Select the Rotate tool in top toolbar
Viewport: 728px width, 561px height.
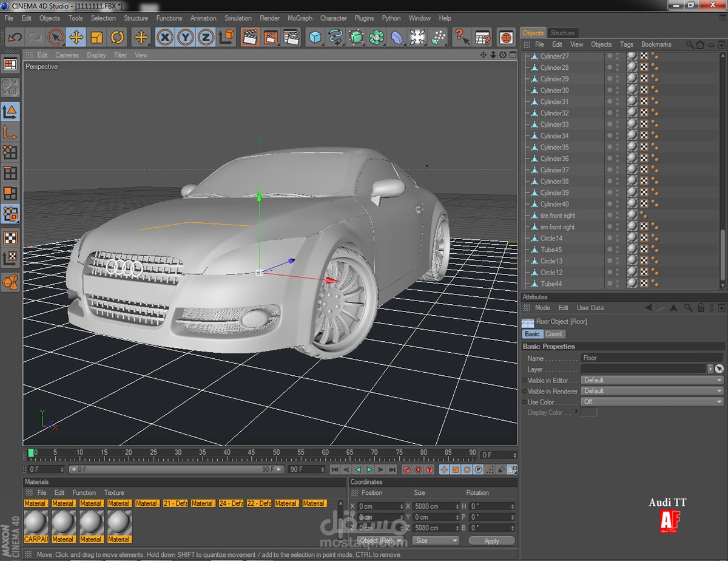pos(117,38)
